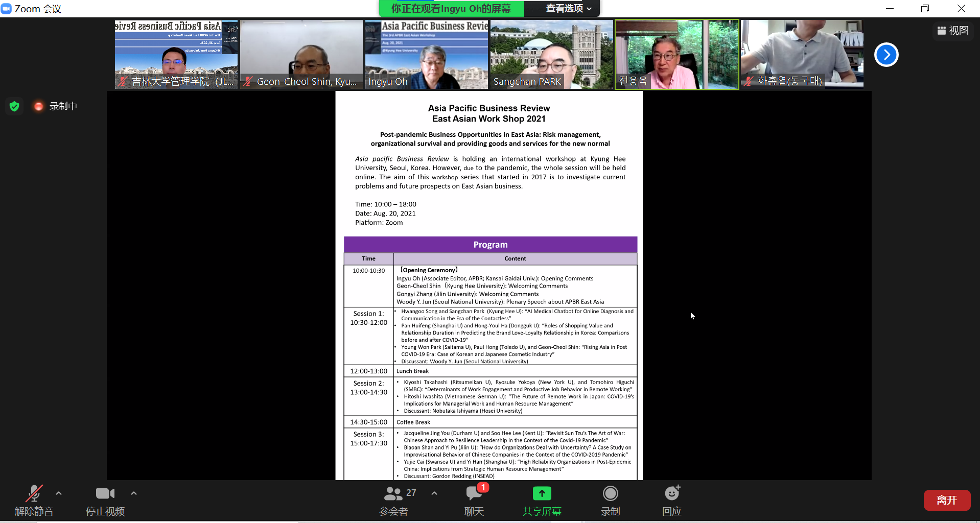Screen dimensions: 980x523
Task: Expand the video options caret next to stop video
Action: (x=134, y=493)
